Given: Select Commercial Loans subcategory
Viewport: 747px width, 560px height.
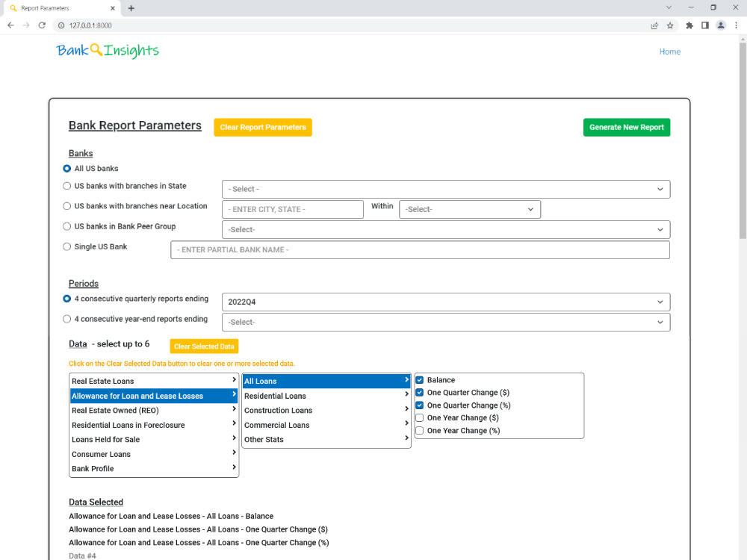Looking at the screenshot, I should click(326, 425).
